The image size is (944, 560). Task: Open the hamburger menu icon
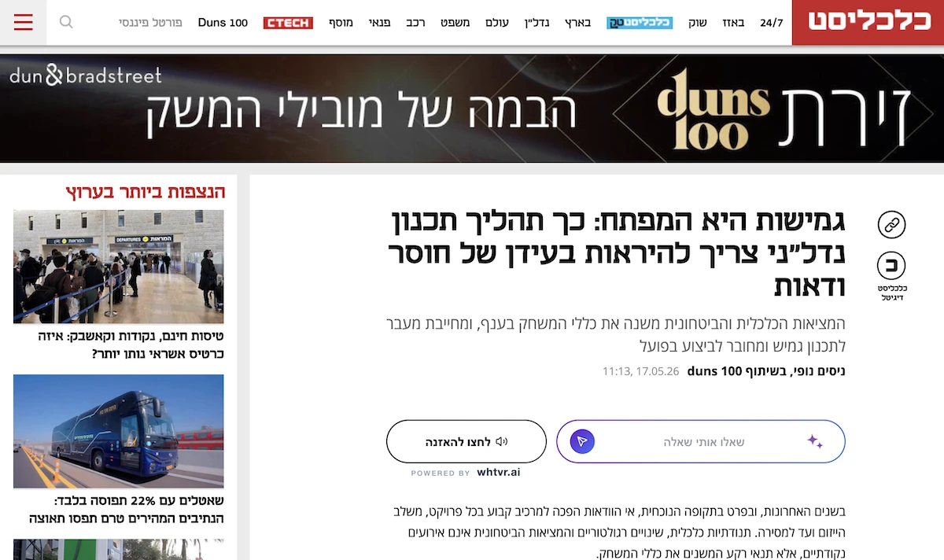click(x=24, y=22)
